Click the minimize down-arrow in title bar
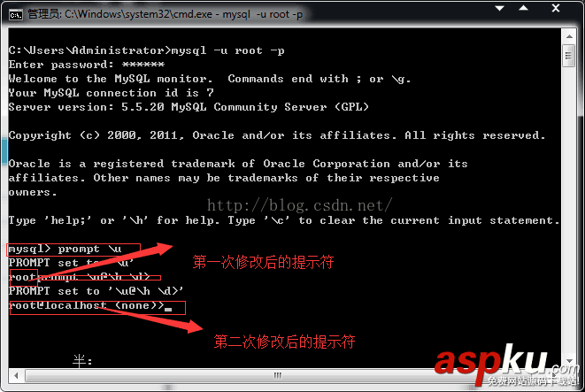The height and width of the screenshot is (392, 585). [499, 8]
